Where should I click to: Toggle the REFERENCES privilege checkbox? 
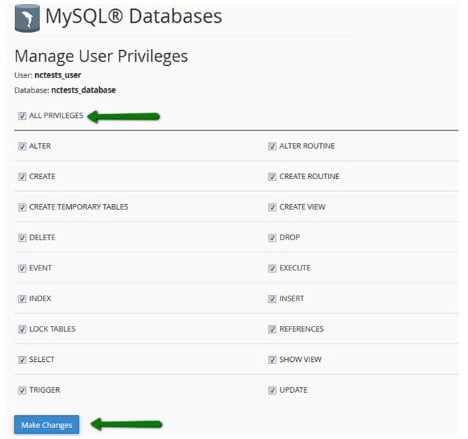(272, 329)
